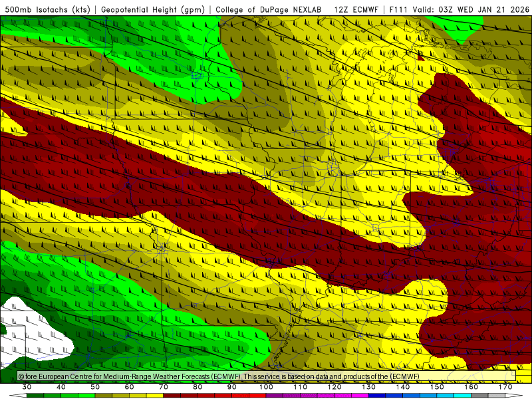Image resolution: width=532 pixels, height=399 pixels.
Task: Click the '170' colorbar scale label
Action: click(505, 387)
